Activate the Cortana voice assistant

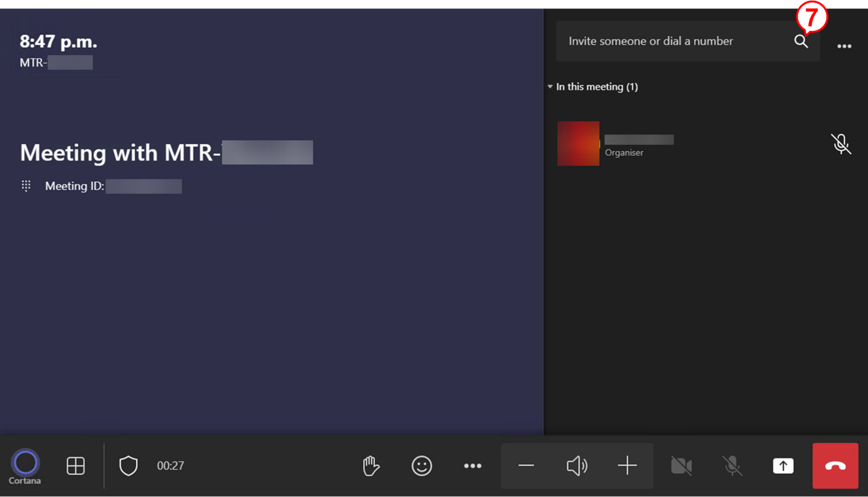pyautogui.click(x=25, y=464)
